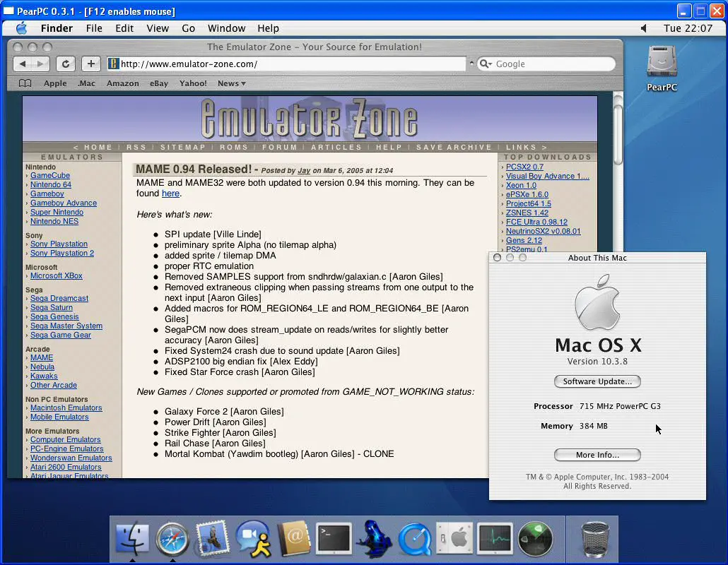Open the Apple bookmark in bookmarks bar

click(x=55, y=83)
